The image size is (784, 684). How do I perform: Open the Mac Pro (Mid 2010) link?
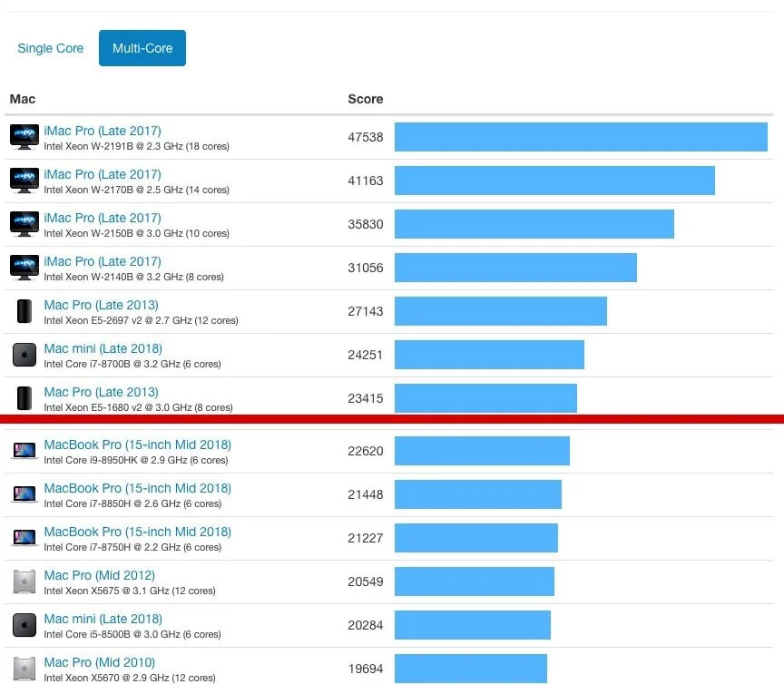click(100, 662)
